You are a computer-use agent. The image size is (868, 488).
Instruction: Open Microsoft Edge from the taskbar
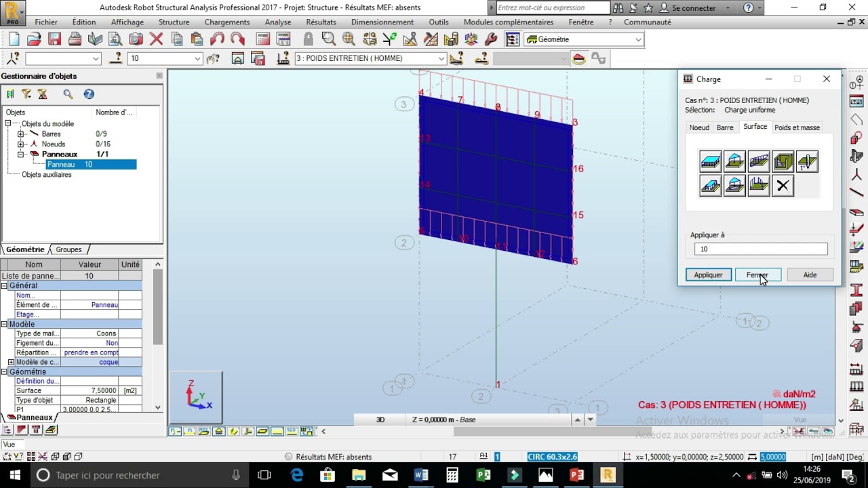(x=296, y=475)
